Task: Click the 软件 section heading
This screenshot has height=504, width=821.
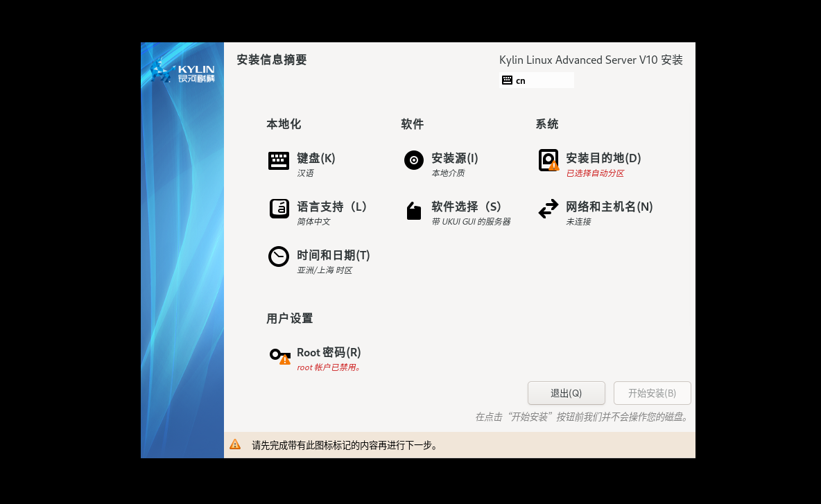Action: (x=412, y=124)
